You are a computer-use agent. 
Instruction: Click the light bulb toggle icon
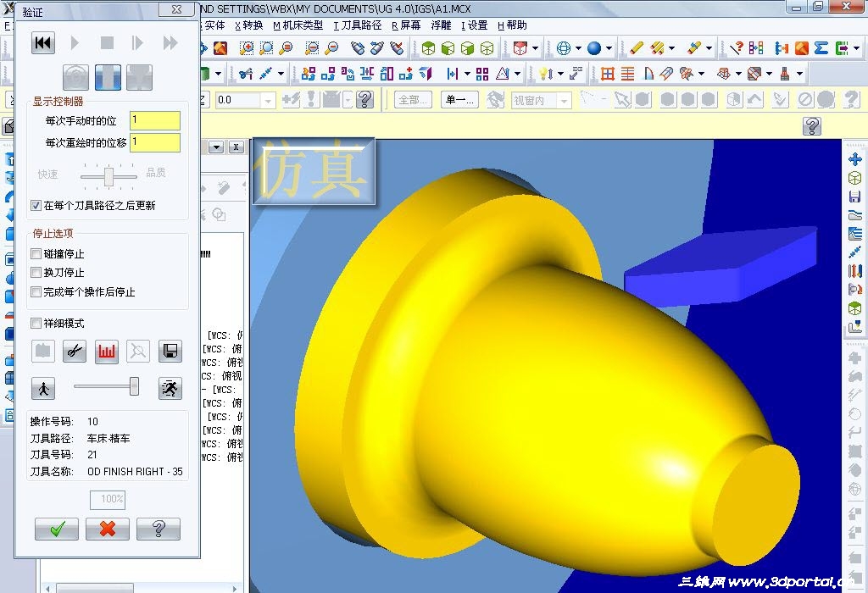546,74
